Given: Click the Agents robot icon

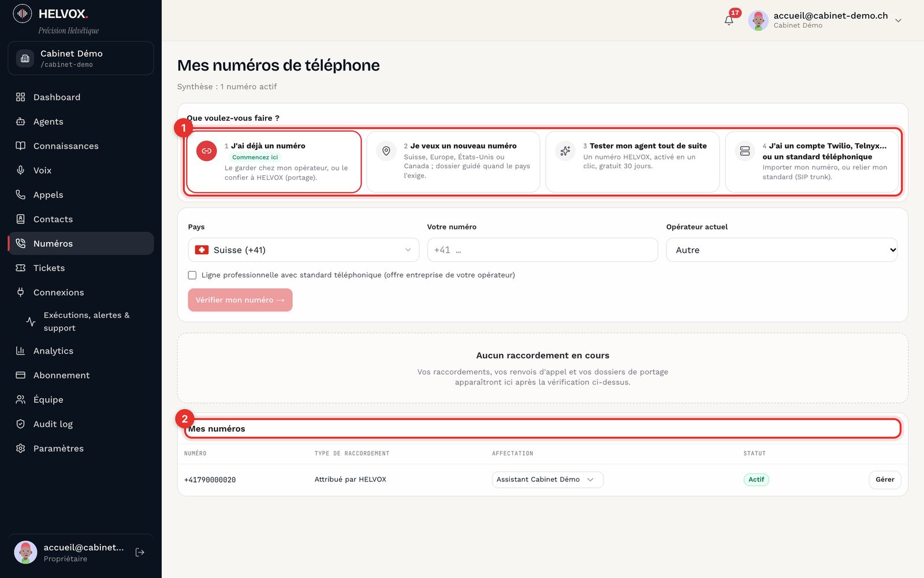Looking at the screenshot, I should 21,121.
